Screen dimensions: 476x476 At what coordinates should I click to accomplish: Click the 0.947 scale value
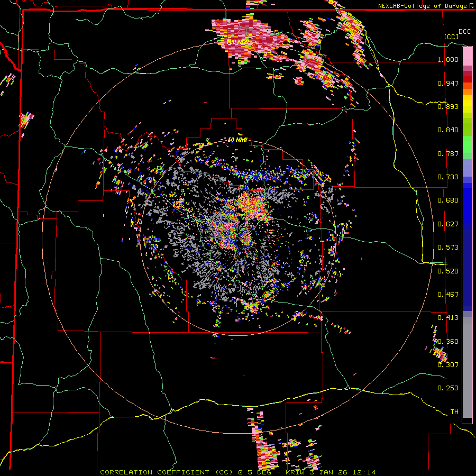[x=448, y=83]
